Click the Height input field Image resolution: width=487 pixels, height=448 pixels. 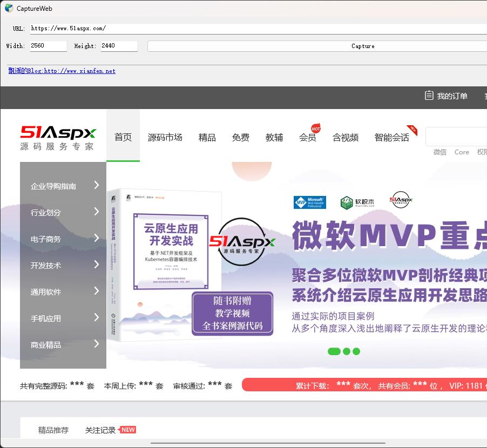click(119, 46)
